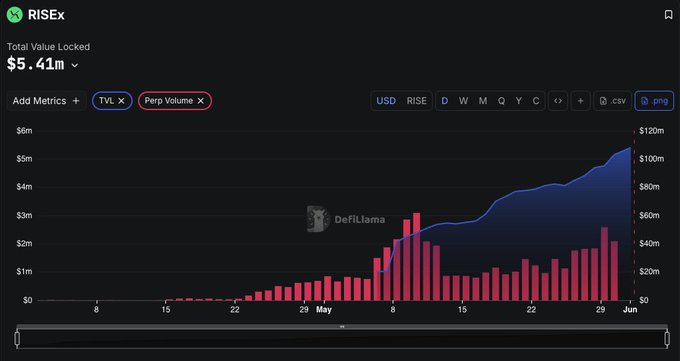Click the file icon in .csv button
680x361 pixels.
click(x=603, y=101)
